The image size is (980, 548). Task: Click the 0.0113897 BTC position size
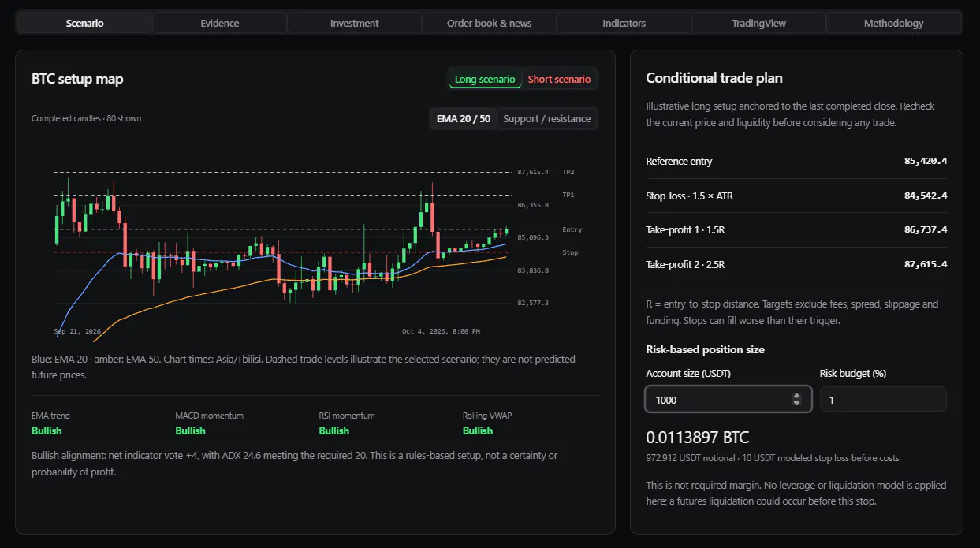tap(698, 438)
